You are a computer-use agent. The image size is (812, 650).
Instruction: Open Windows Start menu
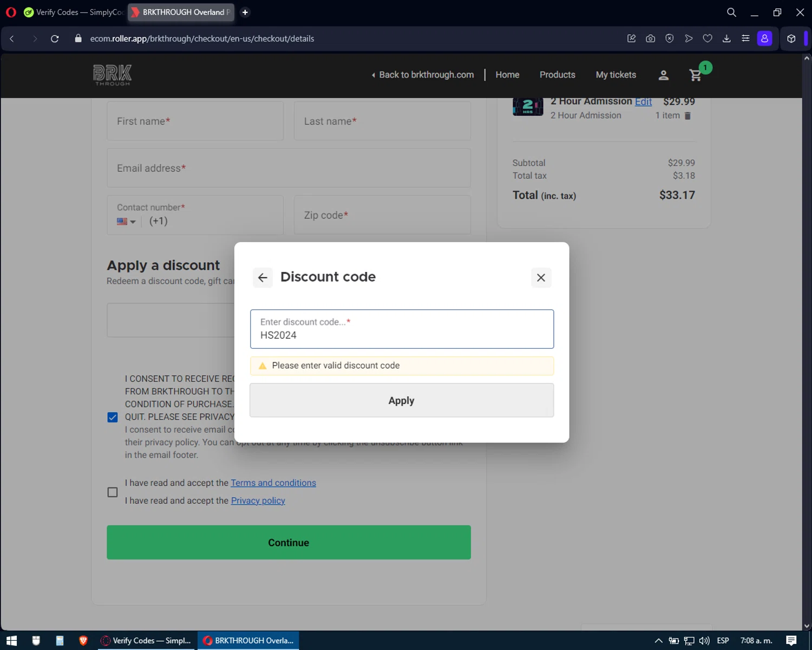point(12,641)
